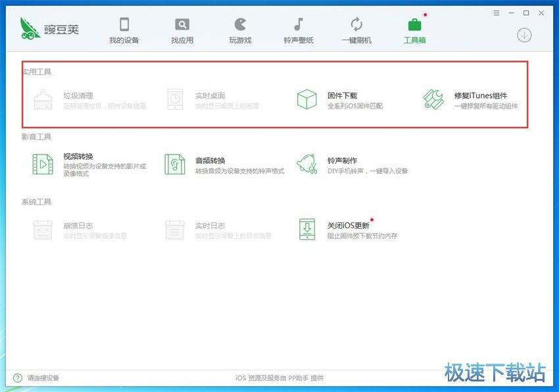Open 固件下载 tool title

[342, 95]
